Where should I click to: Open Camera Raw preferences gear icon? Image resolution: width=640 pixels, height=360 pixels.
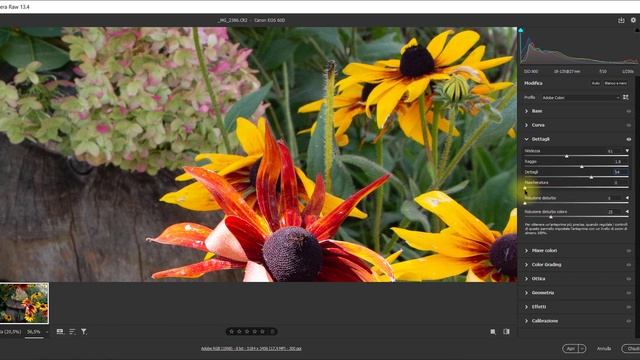[x=633, y=20]
